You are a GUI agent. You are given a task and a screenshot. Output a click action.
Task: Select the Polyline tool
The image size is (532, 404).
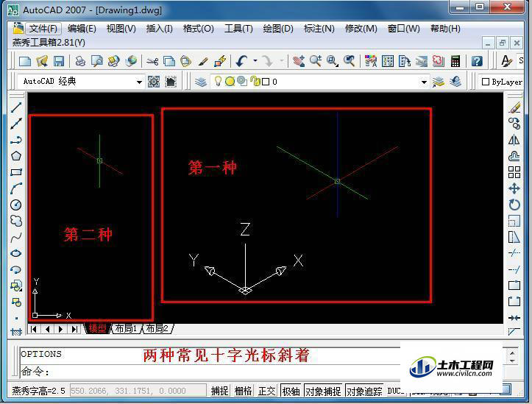[x=16, y=140]
